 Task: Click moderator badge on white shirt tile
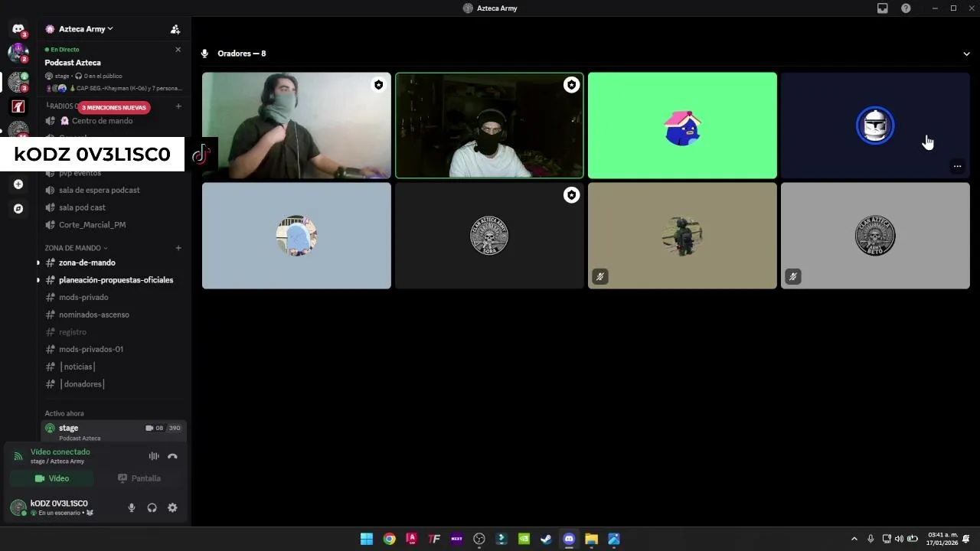tap(571, 85)
